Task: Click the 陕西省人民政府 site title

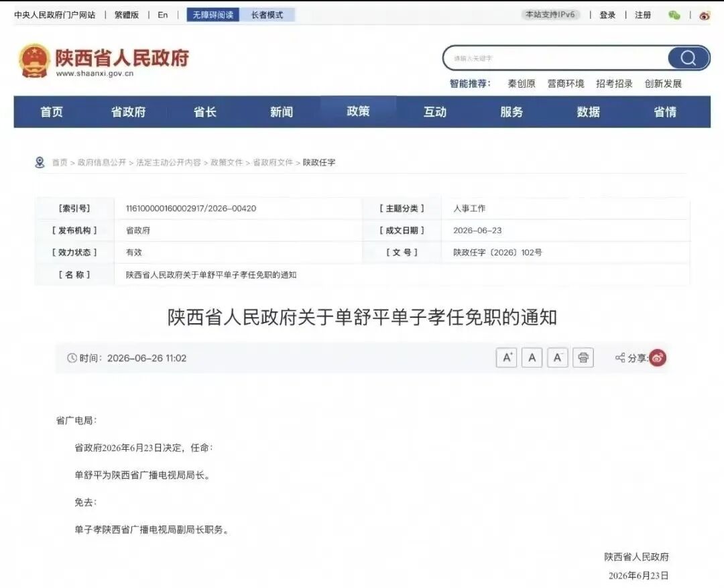Action: tap(123, 58)
